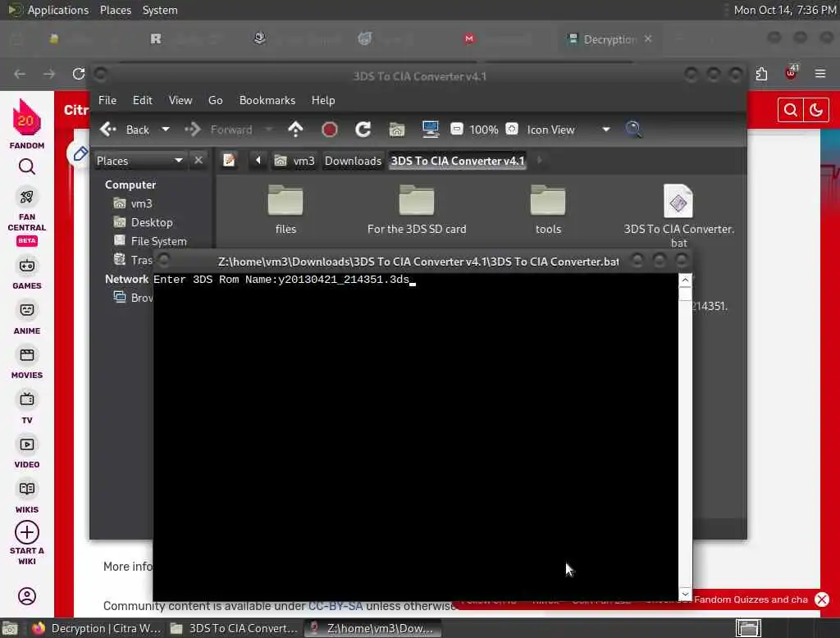Show previous path buttons with left arrow
This screenshot has width=840, height=638.
pyautogui.click(x=258, y=160)
